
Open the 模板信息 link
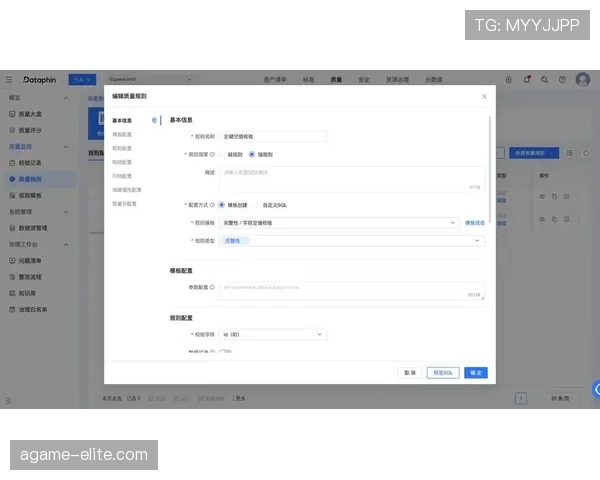click(475, 223)
